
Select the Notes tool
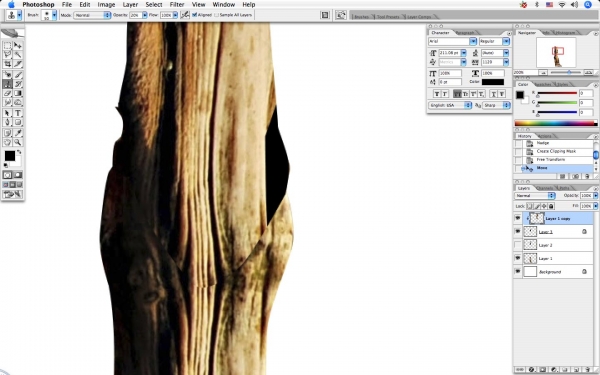(7, 133)
